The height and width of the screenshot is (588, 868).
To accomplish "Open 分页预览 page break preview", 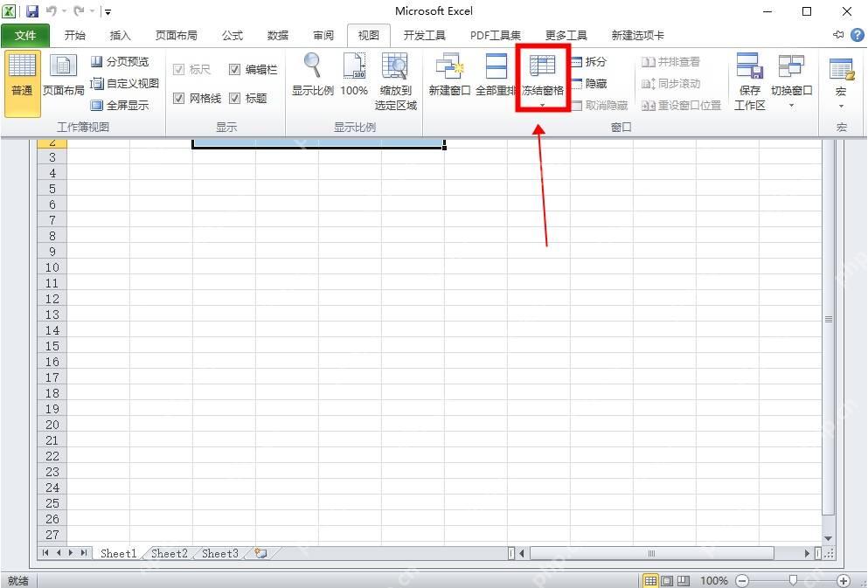I will [x=120, y=61].
